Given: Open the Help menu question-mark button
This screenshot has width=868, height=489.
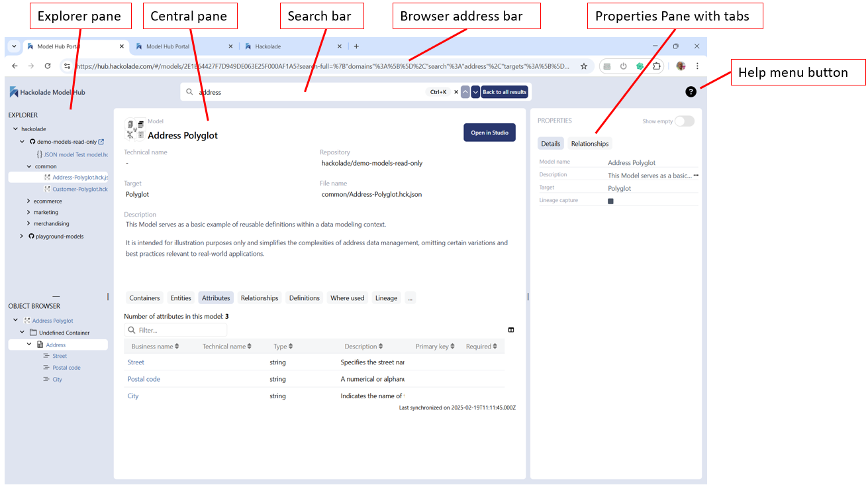Looking at the screenshot, I should pyautogui.click(x=691, y=92).
